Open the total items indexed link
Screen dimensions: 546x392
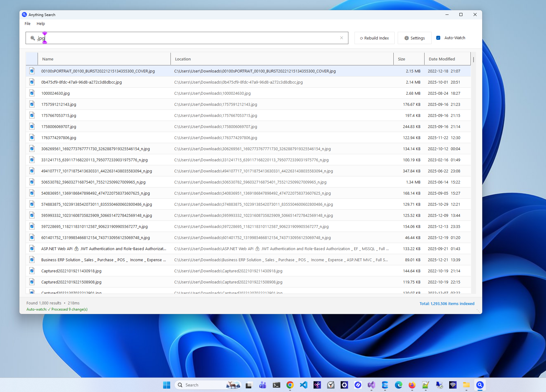tap(447, 303)
